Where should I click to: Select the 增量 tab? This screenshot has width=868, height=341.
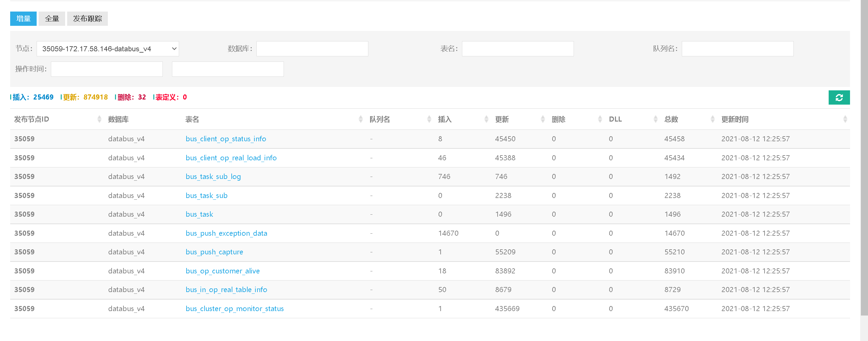23,19
